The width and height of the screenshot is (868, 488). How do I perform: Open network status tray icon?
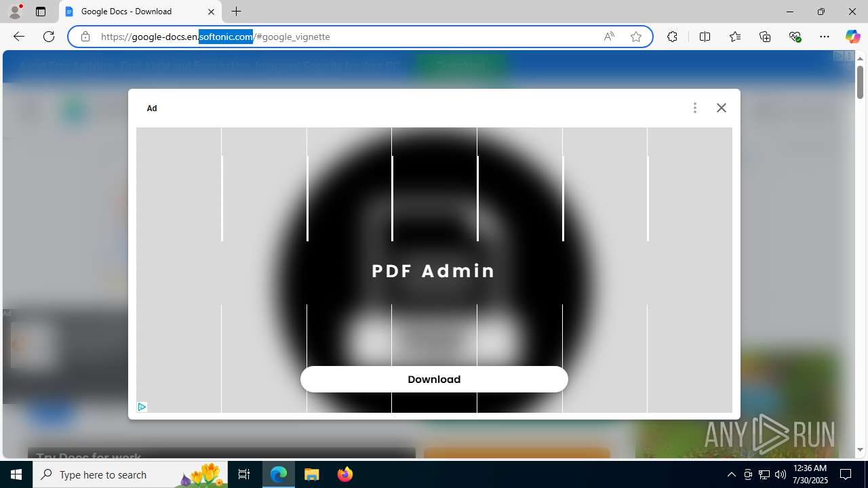point(764,474)
